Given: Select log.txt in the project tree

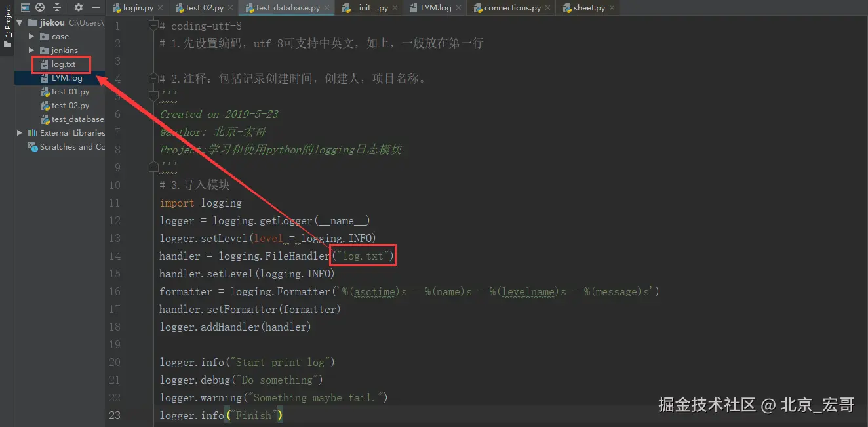Looking at the screenshot, I should tap(64, 64).
